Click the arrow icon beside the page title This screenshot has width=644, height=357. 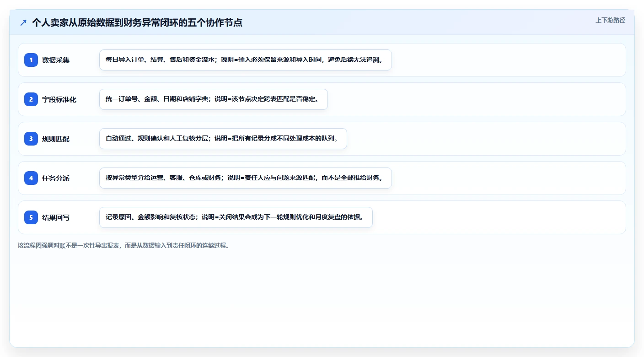[23, 23]
